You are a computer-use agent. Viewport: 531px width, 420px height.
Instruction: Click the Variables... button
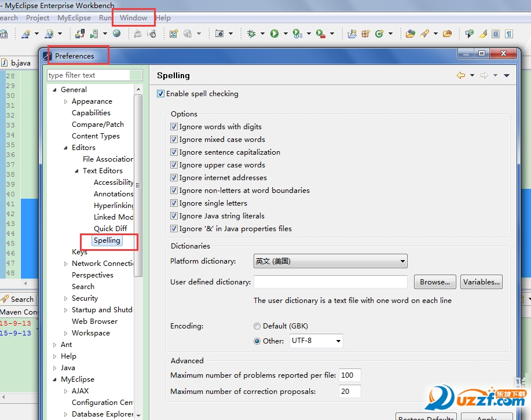(481, 282)
